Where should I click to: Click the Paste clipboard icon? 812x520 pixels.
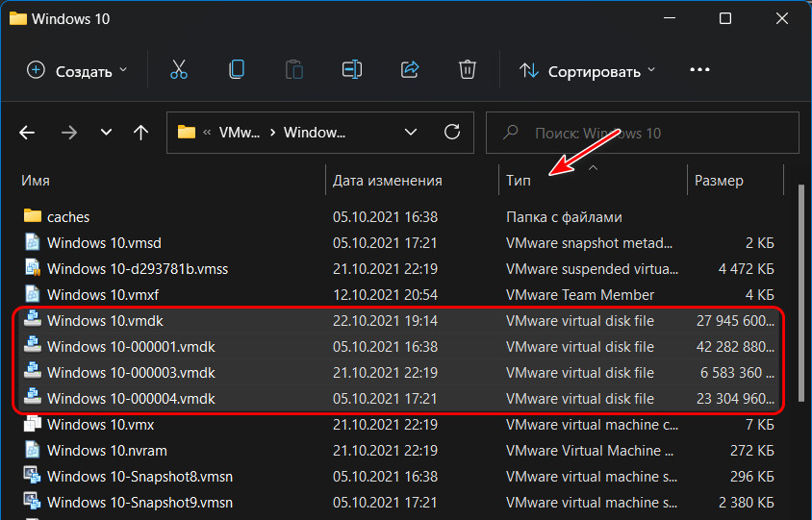(294, 70)
